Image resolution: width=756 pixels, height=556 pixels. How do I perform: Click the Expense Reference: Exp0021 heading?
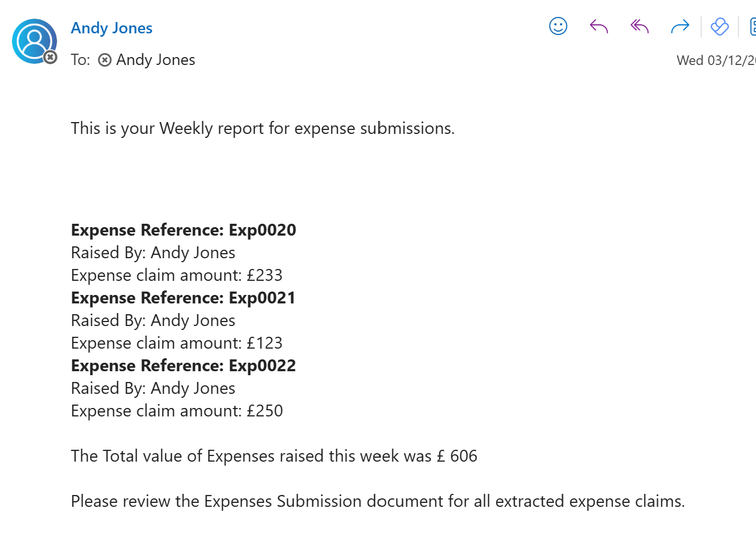[184, 298]
